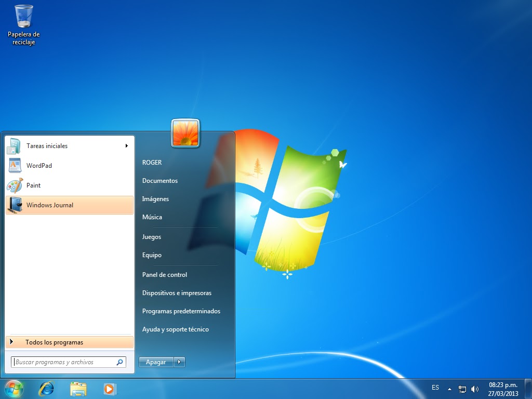The height and width of the screenshot is (399, 532).
Task: Click the network status tray icon
Action: coord(462,389)
